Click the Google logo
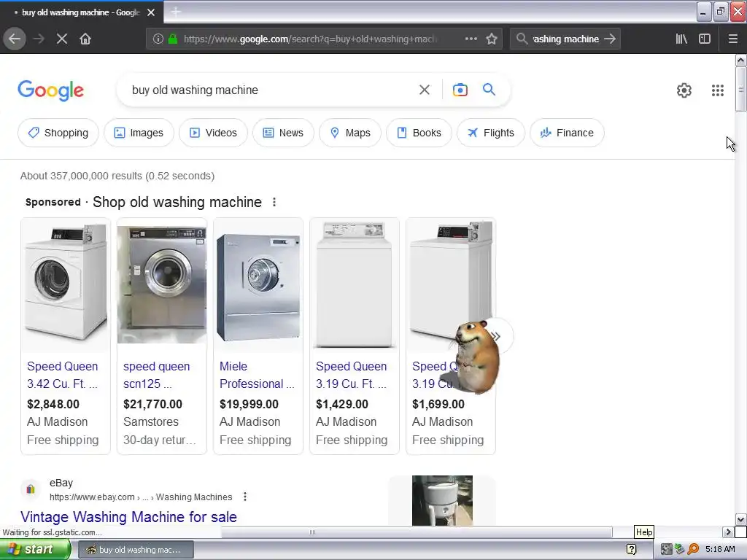 [50, 90]
